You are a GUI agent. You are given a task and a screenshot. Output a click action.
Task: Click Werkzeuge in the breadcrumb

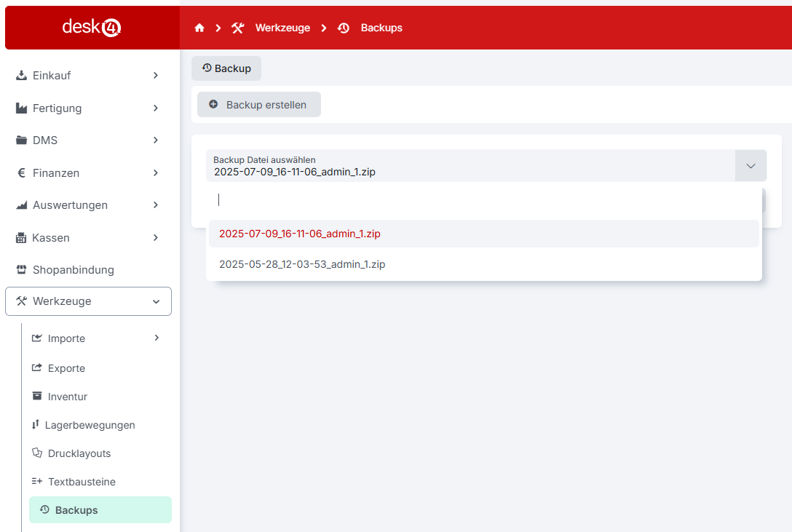(282, 28)
